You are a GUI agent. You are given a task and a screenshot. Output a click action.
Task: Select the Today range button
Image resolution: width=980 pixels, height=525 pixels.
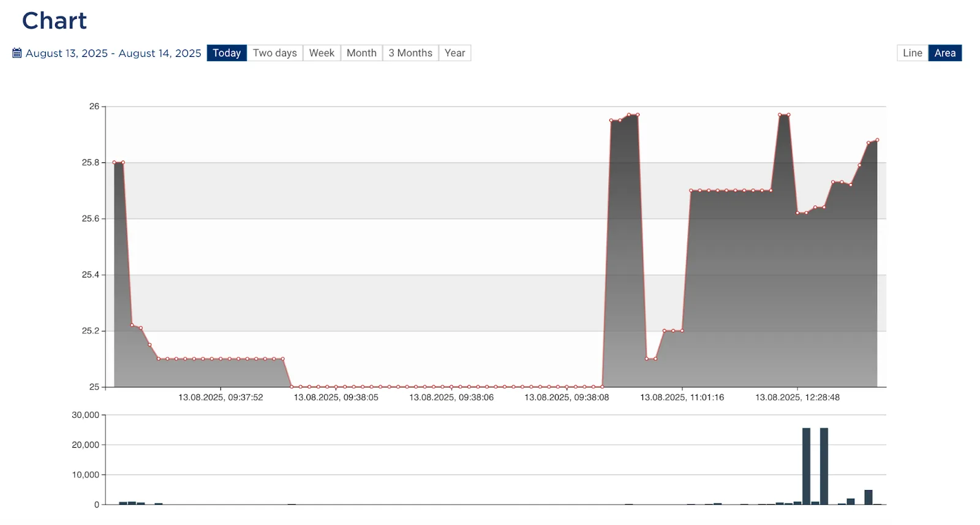(227, 53)
